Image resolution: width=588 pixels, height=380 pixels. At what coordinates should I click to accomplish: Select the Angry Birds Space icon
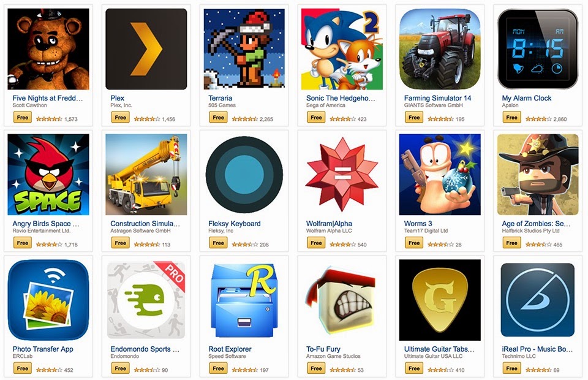(48, 175)
